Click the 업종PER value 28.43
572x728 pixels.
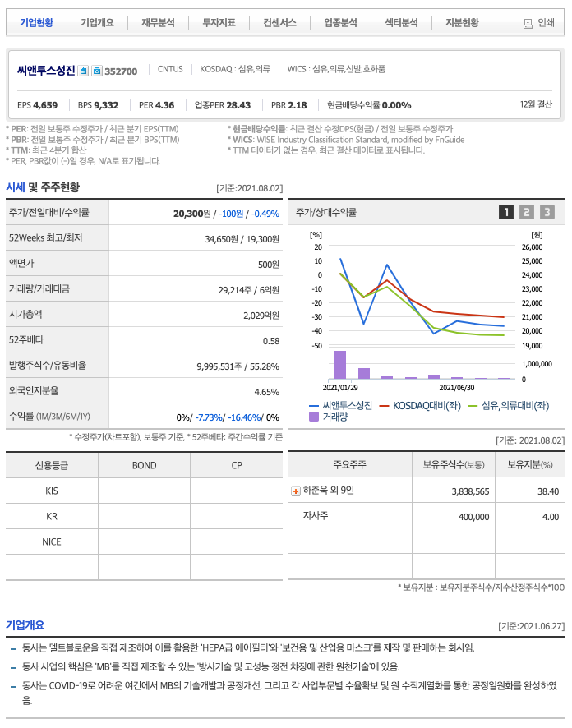238,105
